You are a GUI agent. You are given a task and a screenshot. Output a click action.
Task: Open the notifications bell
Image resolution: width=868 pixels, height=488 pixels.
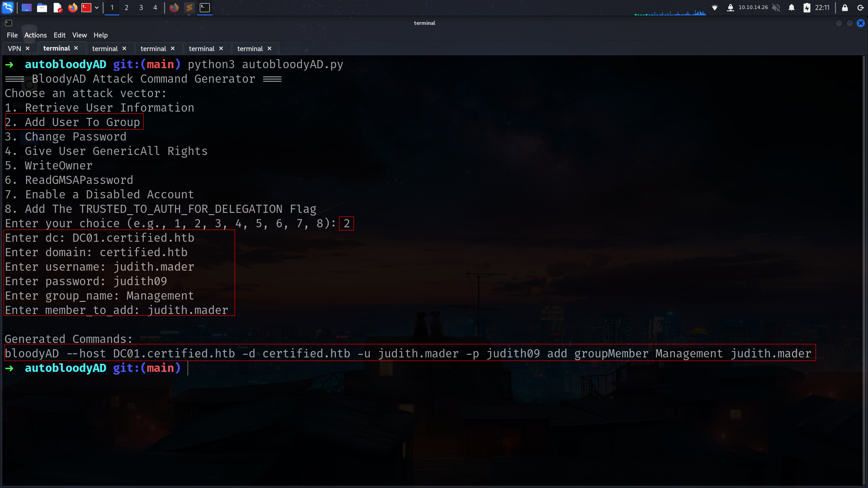792,8
